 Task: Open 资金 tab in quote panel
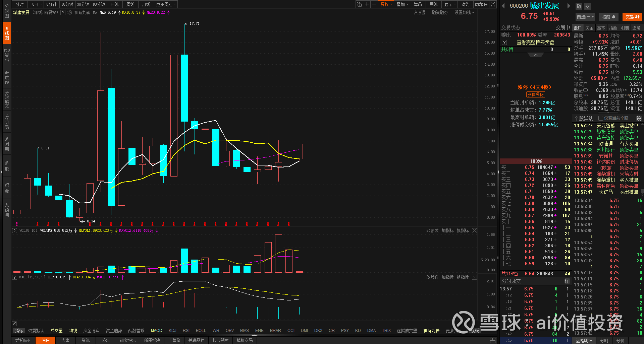tap(589, 28)
